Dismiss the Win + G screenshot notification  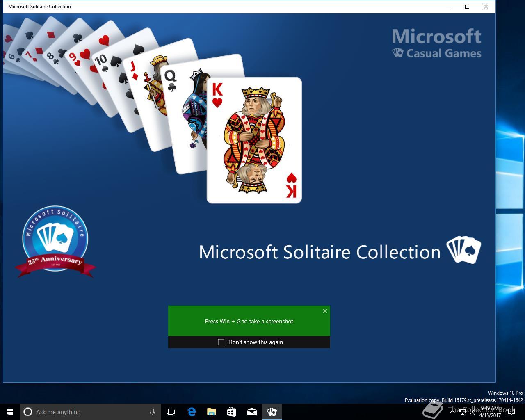(x=325, y=311)
